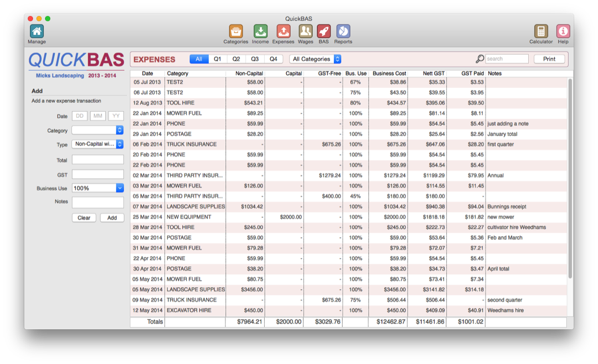Click the Print button
598x364 pixels.
tap(549, 59)
